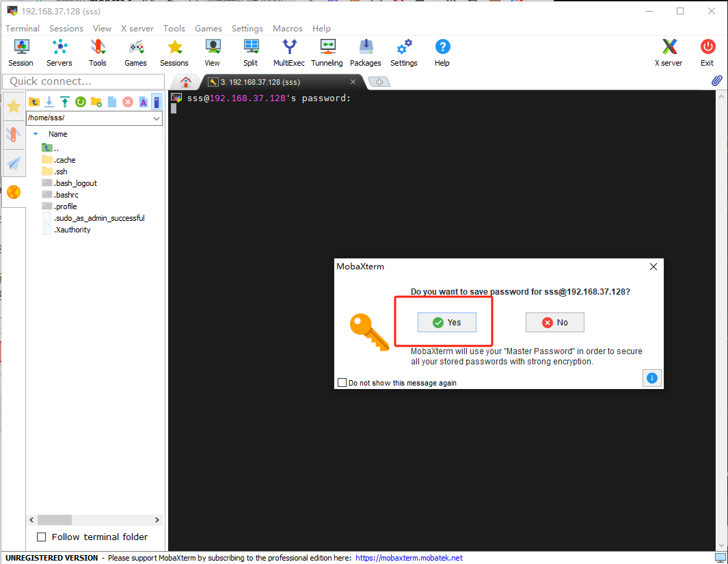Click the blue info icon in dialog
728x564 pixels.
coord(652,378)
